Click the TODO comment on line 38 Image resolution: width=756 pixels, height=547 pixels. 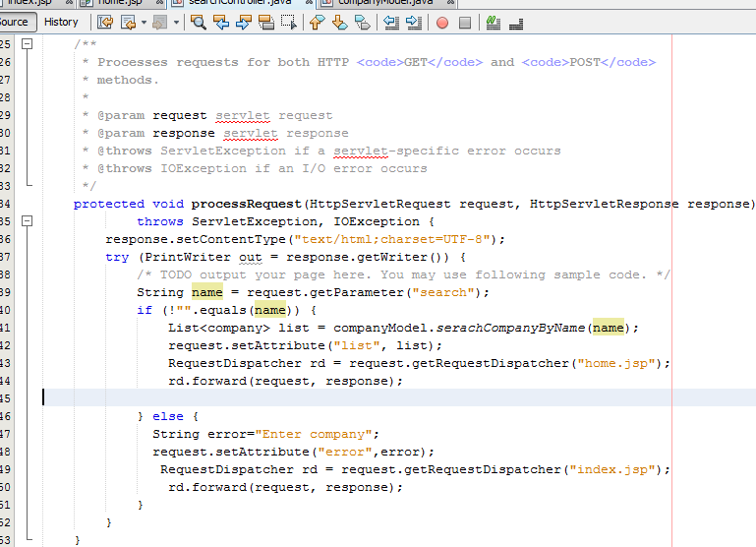403,274
